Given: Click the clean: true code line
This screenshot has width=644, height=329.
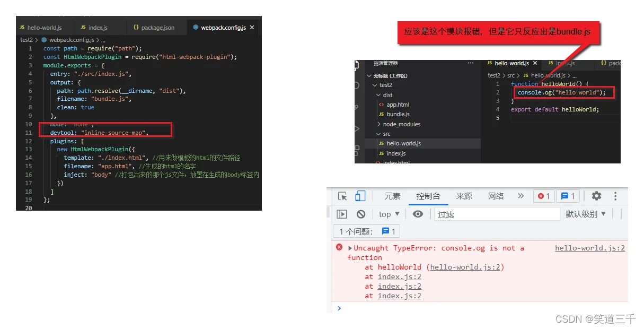Looking at the screenshot, I should pyautogui.click(x=75, y=107).
